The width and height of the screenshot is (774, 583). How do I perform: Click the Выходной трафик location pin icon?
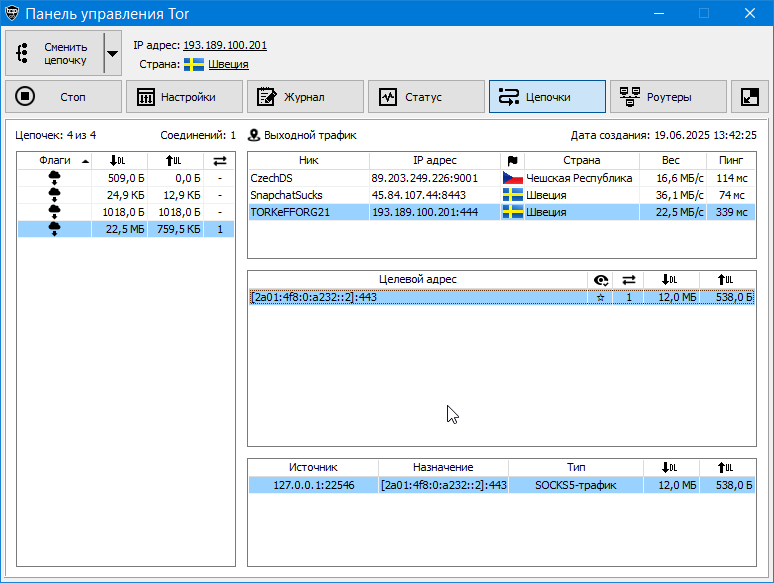coord(254,135)
